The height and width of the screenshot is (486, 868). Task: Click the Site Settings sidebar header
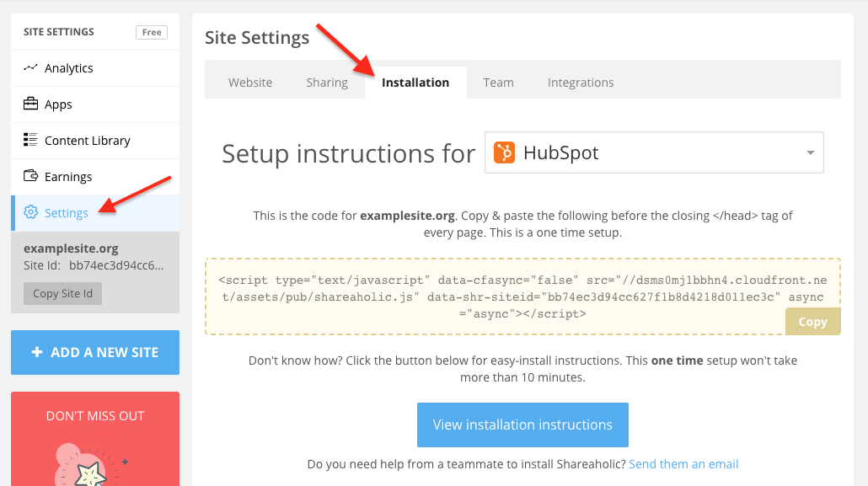tap(59, 32)
